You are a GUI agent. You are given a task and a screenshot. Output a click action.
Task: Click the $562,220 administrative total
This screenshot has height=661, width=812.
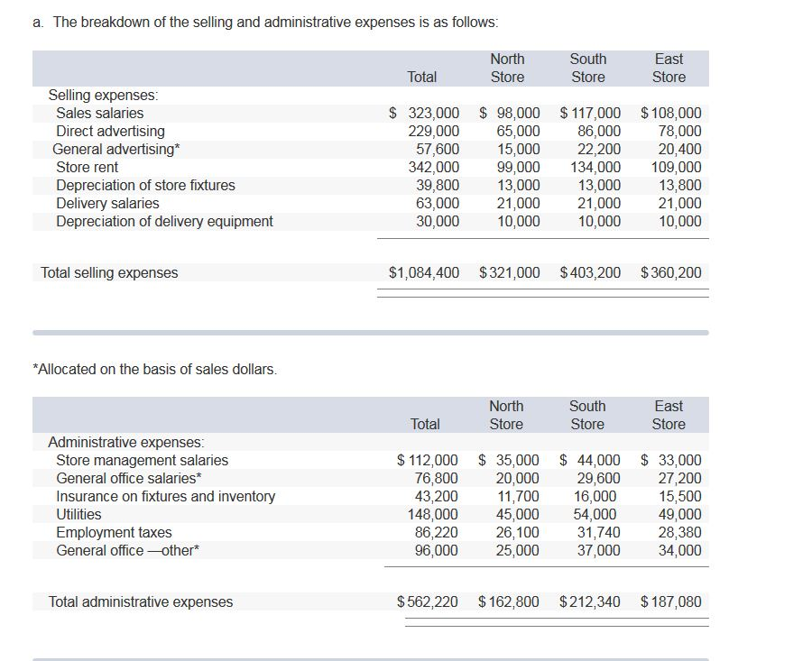click(x=428, y=602)
